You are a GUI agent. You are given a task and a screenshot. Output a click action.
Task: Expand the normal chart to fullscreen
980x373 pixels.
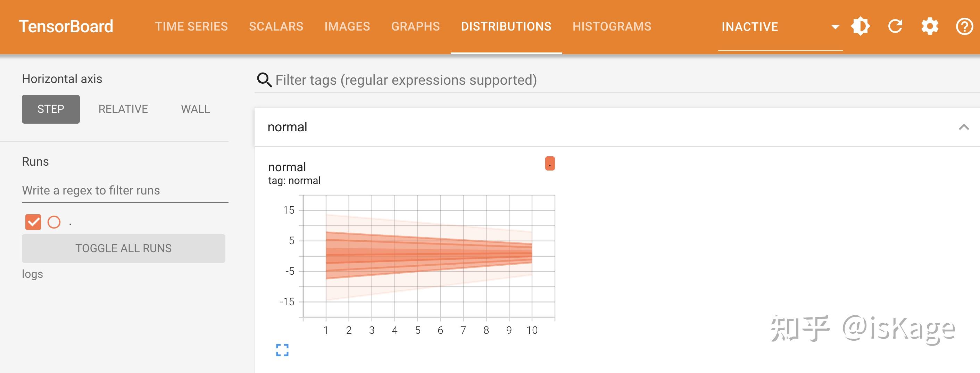[282, 350]
